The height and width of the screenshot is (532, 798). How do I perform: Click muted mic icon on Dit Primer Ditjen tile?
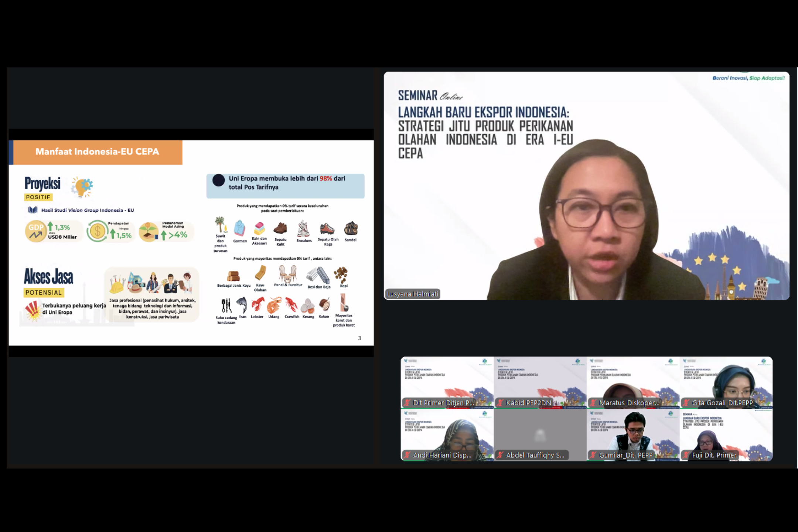pos(407,403)
